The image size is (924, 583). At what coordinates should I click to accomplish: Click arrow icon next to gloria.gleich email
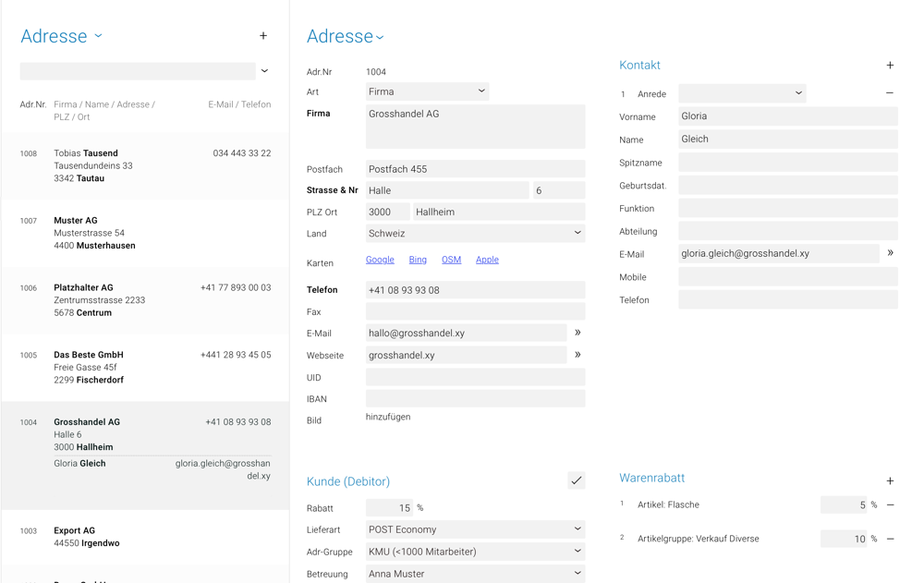click(890, 253)
